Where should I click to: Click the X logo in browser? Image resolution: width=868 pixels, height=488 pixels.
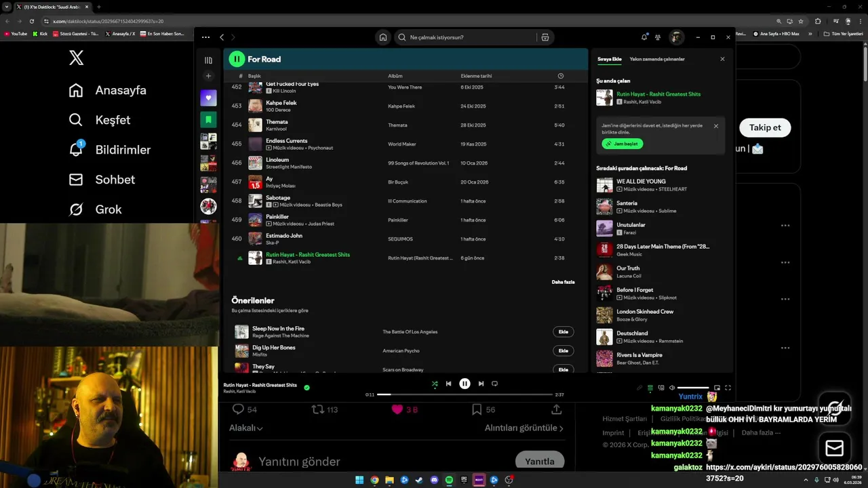click(x=77, y=58)
